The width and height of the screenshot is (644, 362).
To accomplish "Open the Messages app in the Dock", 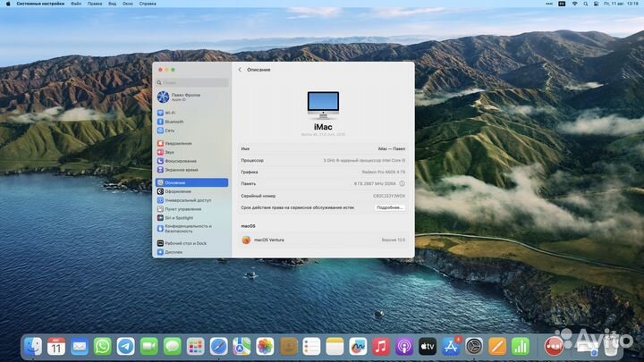I will 172,347.
